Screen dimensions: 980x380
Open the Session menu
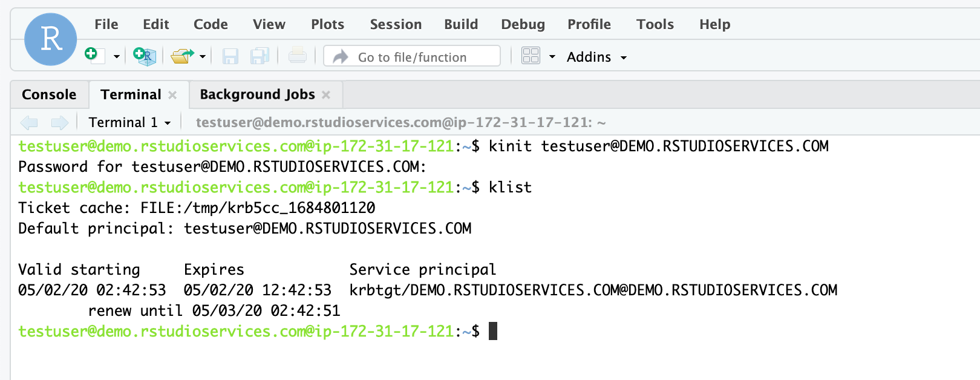pyautogui.click(x=396, y=24)
